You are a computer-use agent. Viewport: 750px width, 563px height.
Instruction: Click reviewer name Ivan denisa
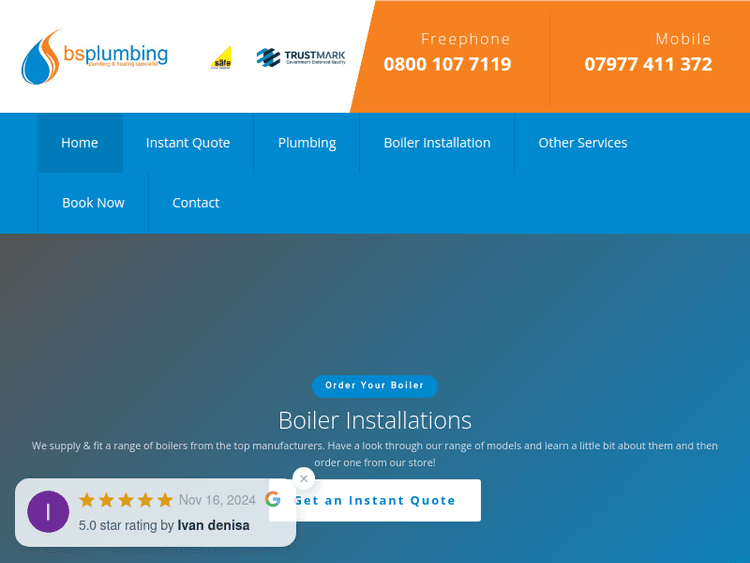click(x=213, y=525)
